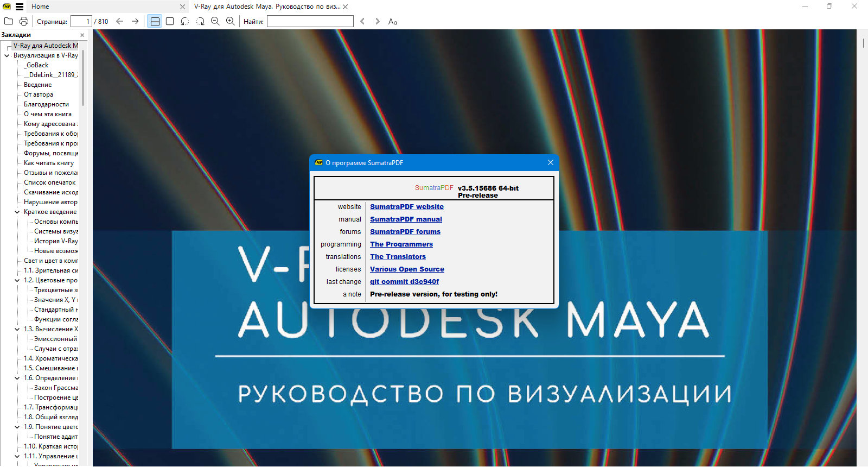The image size is (868, 467).
Task: Select the _GoBack bookmark
Action: (36, 65)
